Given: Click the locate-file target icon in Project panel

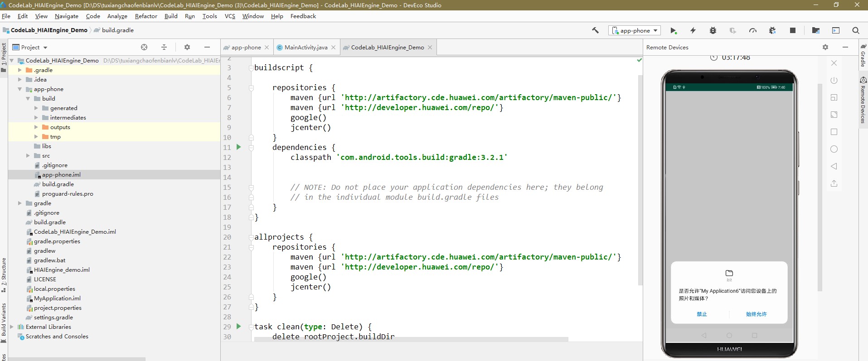Looking at the screenshot, I should pyautogui.click(x=144, y=47).
